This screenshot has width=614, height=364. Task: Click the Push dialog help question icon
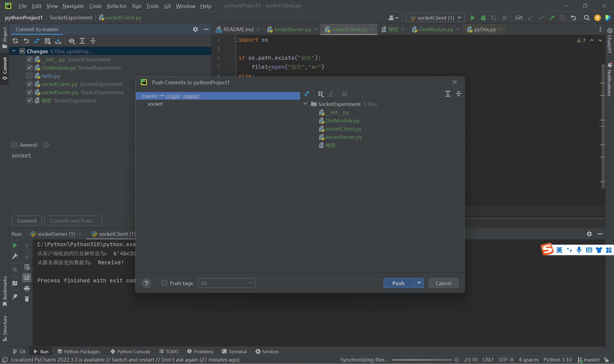click(146, 283)
